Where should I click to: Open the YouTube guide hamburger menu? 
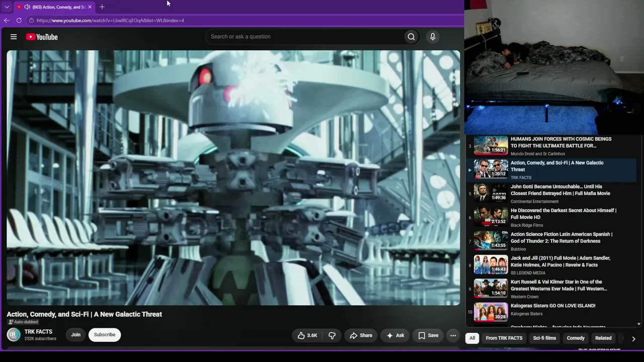(x=14, y=37)
